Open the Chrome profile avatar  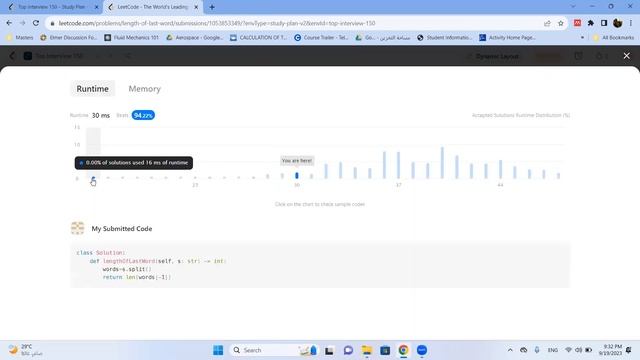click(x=618, y=23)
